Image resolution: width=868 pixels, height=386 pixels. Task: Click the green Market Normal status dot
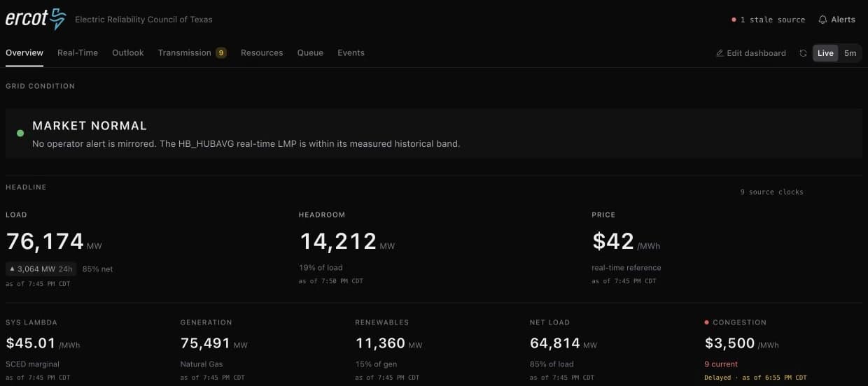coord(20,133)
